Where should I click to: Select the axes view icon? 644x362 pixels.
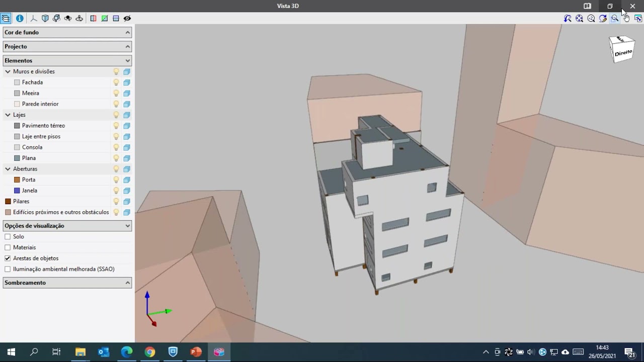tap(34, 18)
